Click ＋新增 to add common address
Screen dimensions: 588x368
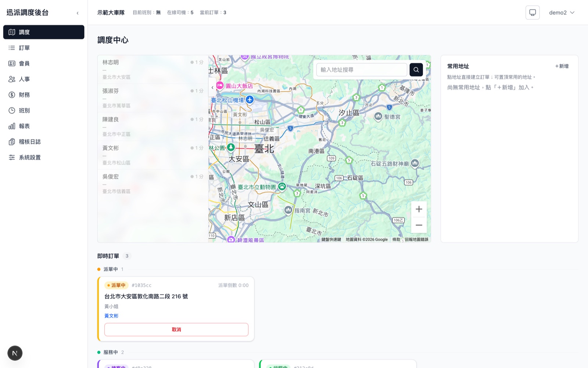point(562,66)
